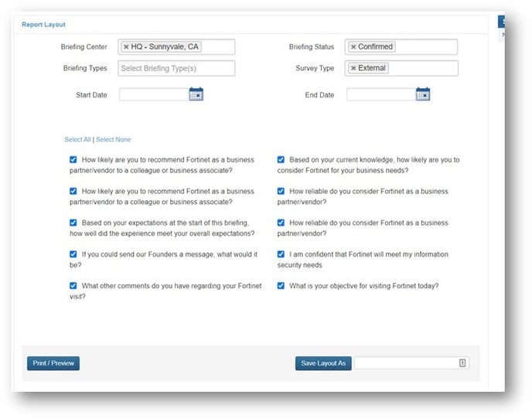Click the icon inside the layout name field

coord(462,363)
